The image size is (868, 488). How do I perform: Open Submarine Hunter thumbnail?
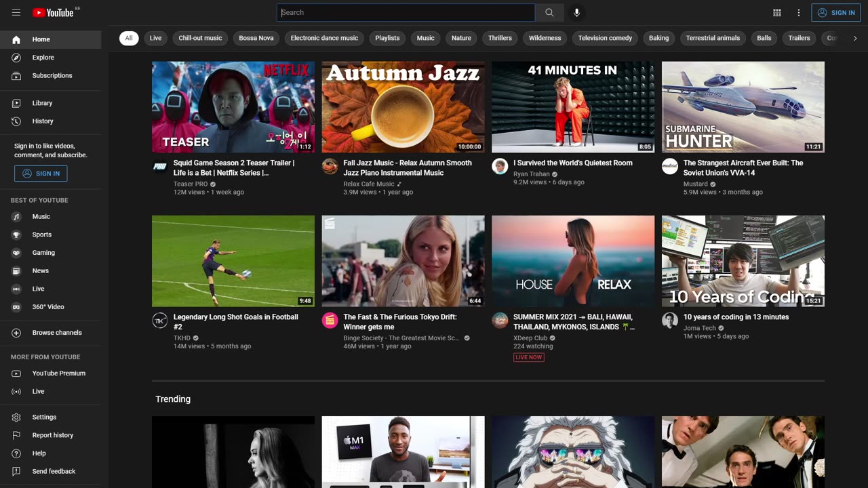click(743, 107)
